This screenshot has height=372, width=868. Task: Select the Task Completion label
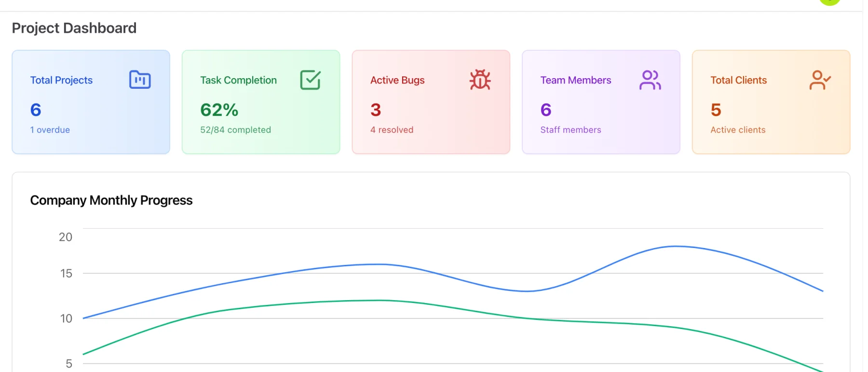(238, 80)
